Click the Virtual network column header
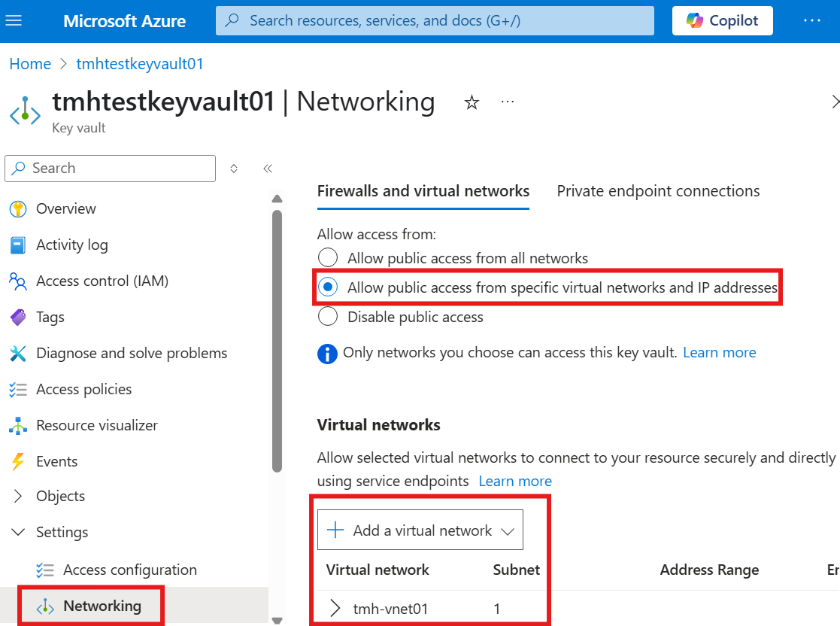 tap(378, 570)
